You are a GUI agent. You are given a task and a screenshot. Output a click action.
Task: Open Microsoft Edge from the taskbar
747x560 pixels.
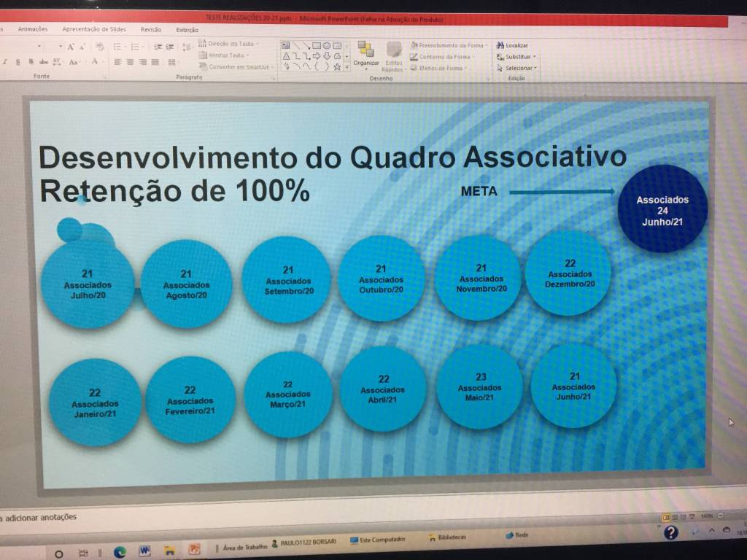coord(119,551)
